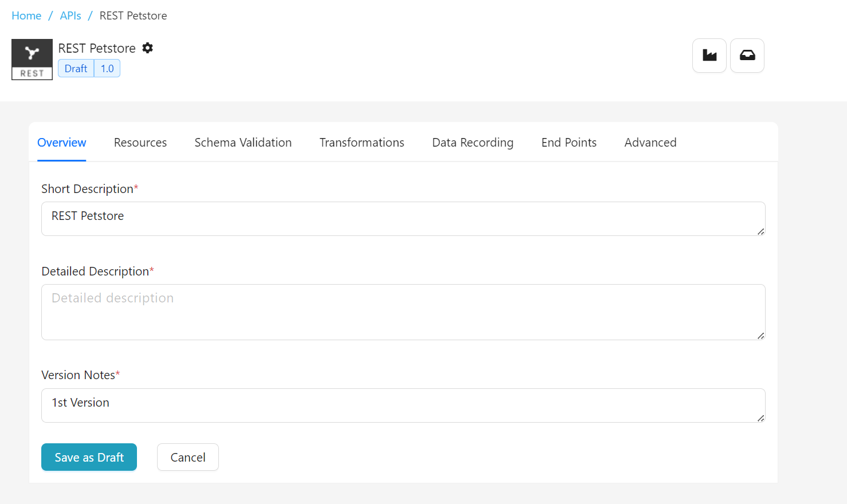Screen dimensions: 847x504
Task: Open the Data Recording tab
Action: [473, 143]
